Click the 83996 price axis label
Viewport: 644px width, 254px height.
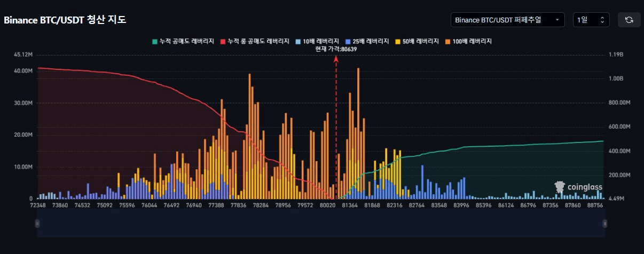pos(461,205)
